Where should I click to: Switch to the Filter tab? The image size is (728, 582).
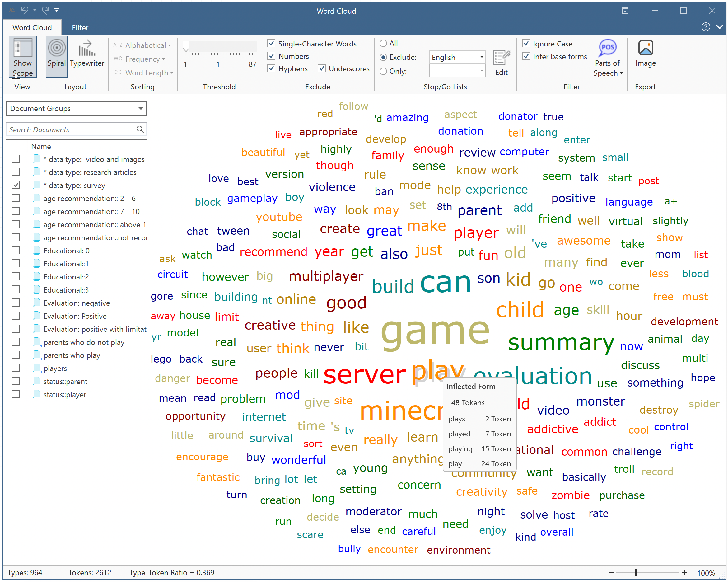tap(80, 27)
